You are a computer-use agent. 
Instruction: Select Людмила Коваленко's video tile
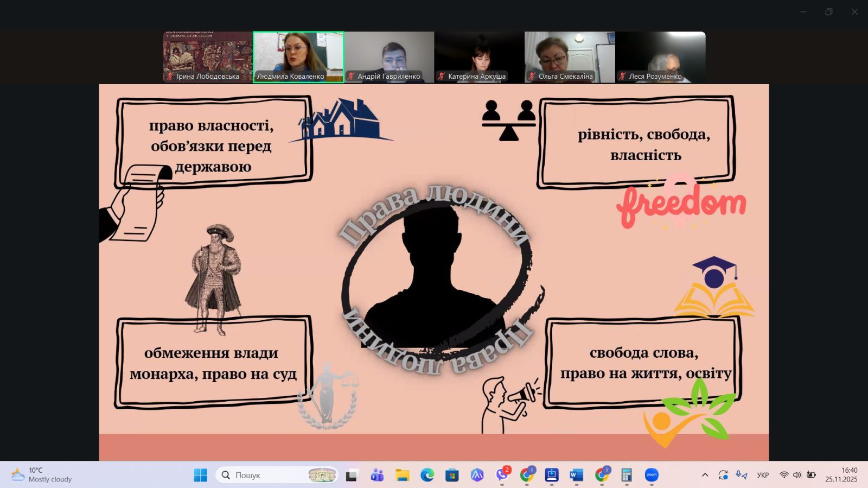tap(298, 56)
